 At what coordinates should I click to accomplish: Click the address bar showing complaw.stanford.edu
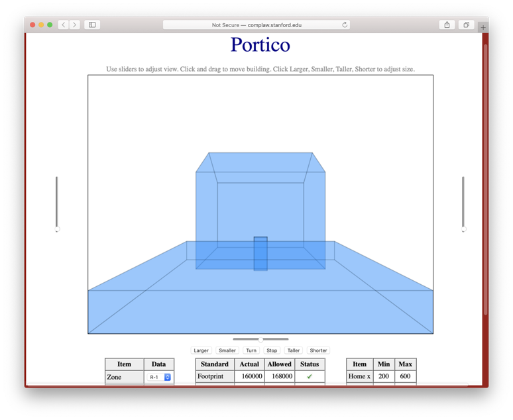pos(256,25)
